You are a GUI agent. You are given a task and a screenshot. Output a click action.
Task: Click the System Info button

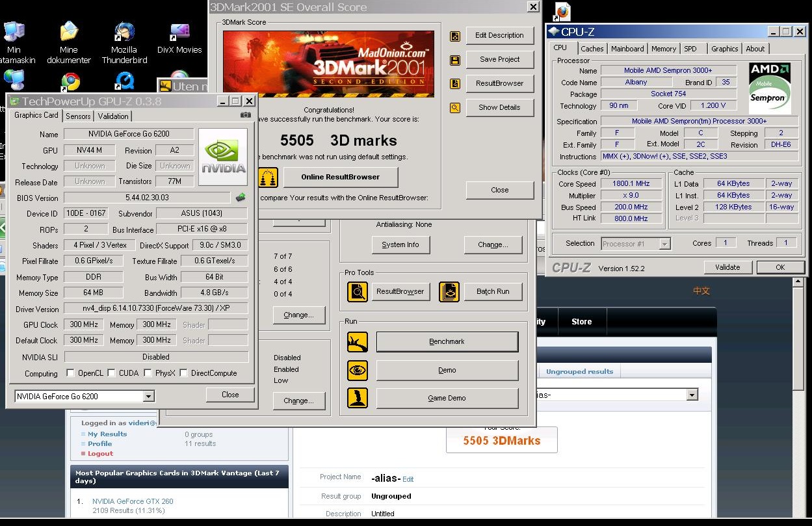[400, 245]
